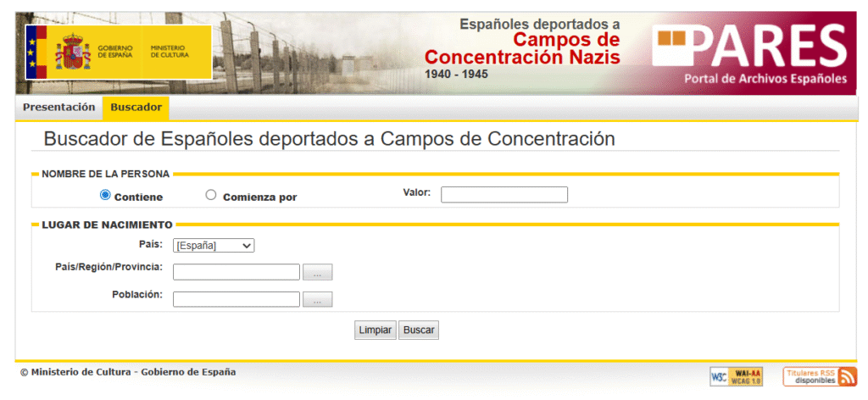Click the Campos de Concentración Nazis banner title
The height and width of the screenshot is (400, 868).
(522, 48)
